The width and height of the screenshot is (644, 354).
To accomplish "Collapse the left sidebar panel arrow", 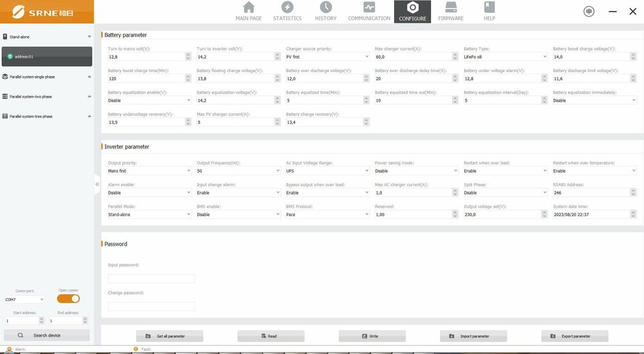I will point(97,184).
